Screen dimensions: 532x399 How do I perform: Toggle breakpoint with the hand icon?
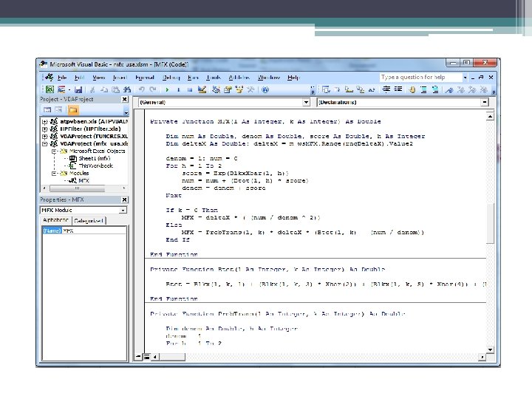coord(412,89)
